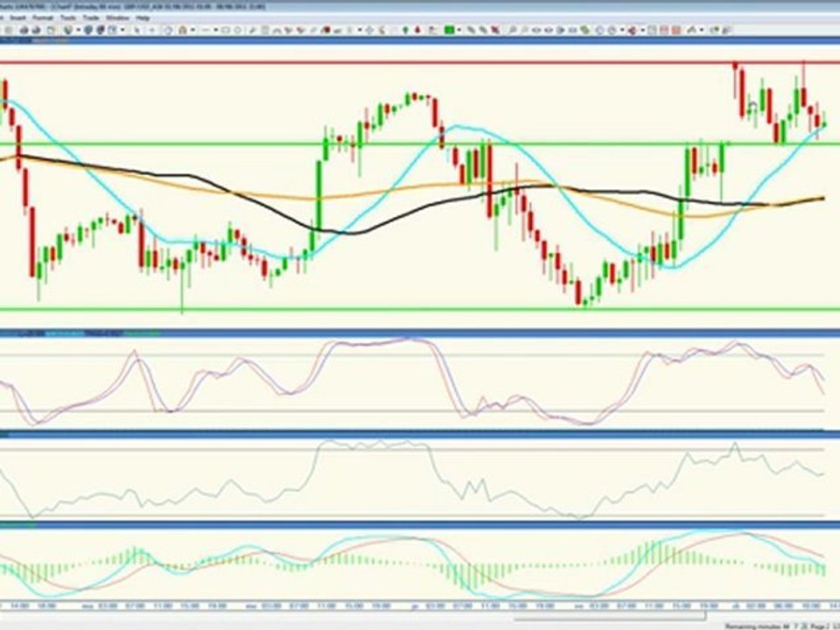Select the pointer arrow tool

pyautogui.click(x=137, y=30)
